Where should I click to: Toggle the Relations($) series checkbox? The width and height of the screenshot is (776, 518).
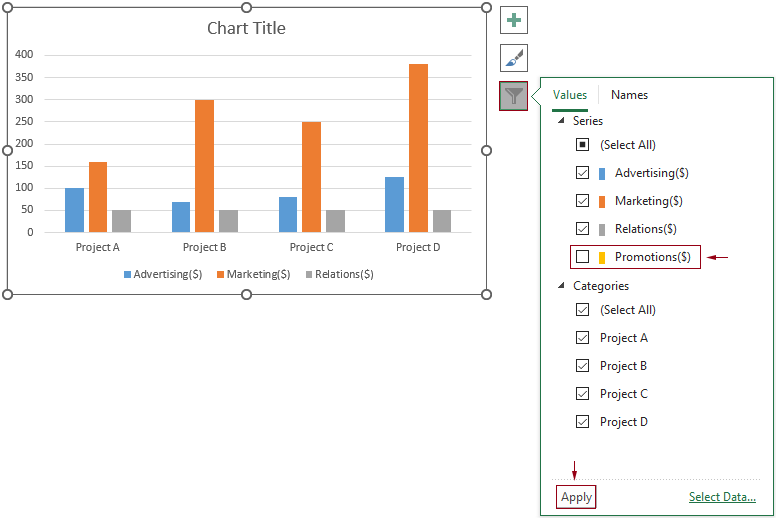coord(583,229)
